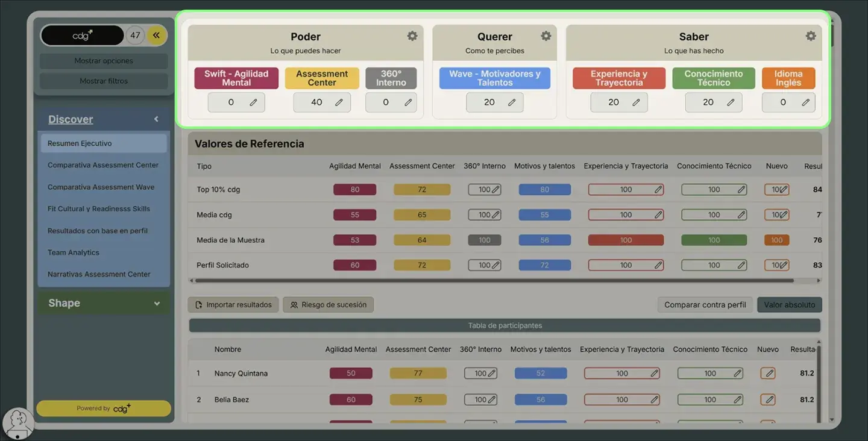
Task: Edit Conocimiento Técnico pencil in Perfil Solicitado row
Action: click(x=741, y=265)
